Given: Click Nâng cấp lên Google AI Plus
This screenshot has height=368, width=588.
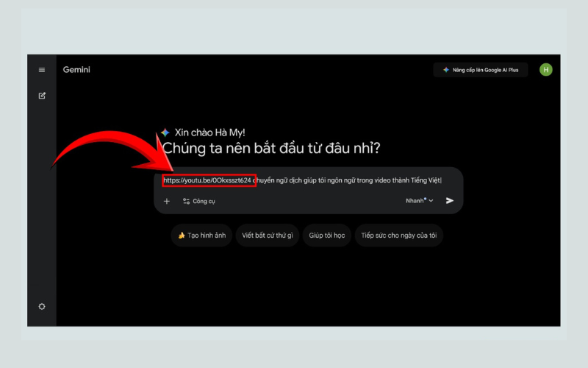Looking at the screenshot, I should pyautogui.click(x=481, y=70).
